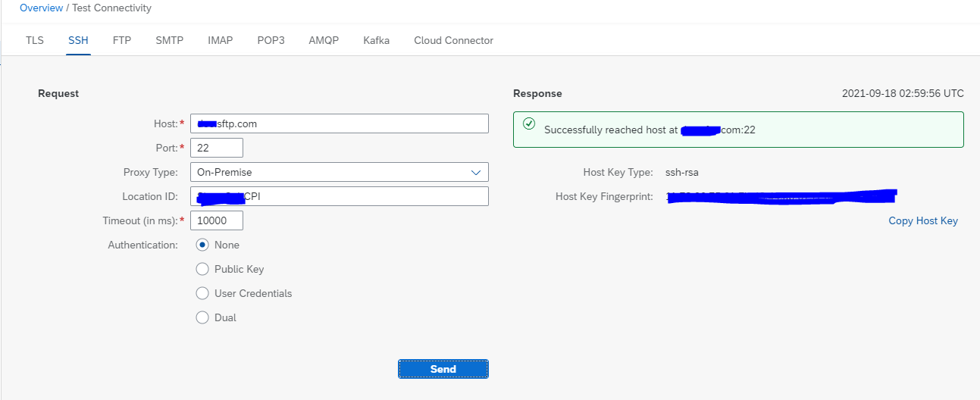Switch to the TLS tab
Image resolution: width=980 pixels, height=400 pixels.
tap(35, 40)
